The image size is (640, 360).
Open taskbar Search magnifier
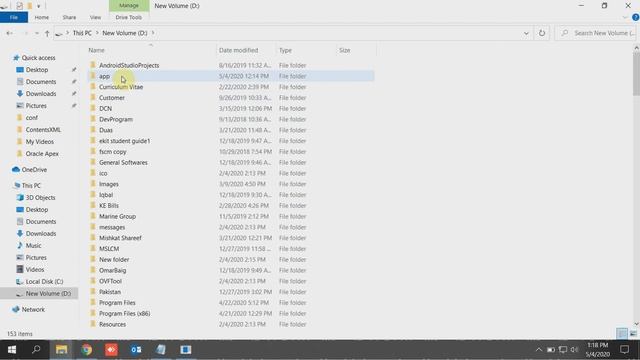coord(36,350)
